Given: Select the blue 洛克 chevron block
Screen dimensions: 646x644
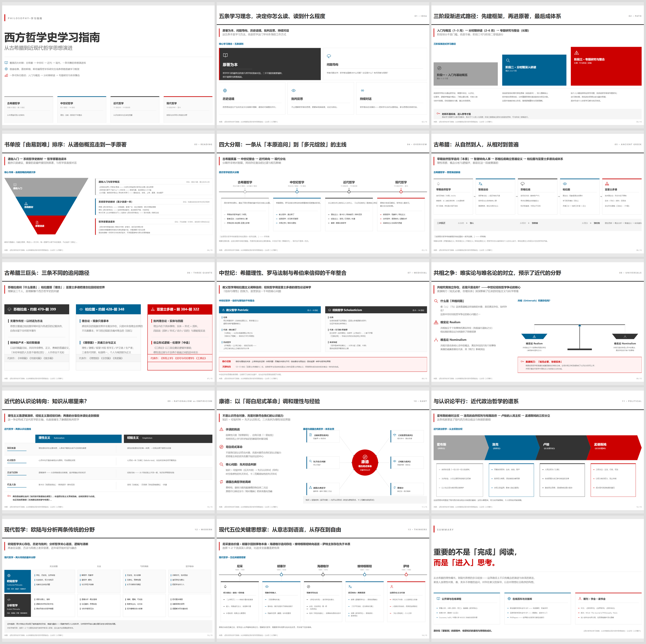Looking at the screenshot, I should point(513,448).
